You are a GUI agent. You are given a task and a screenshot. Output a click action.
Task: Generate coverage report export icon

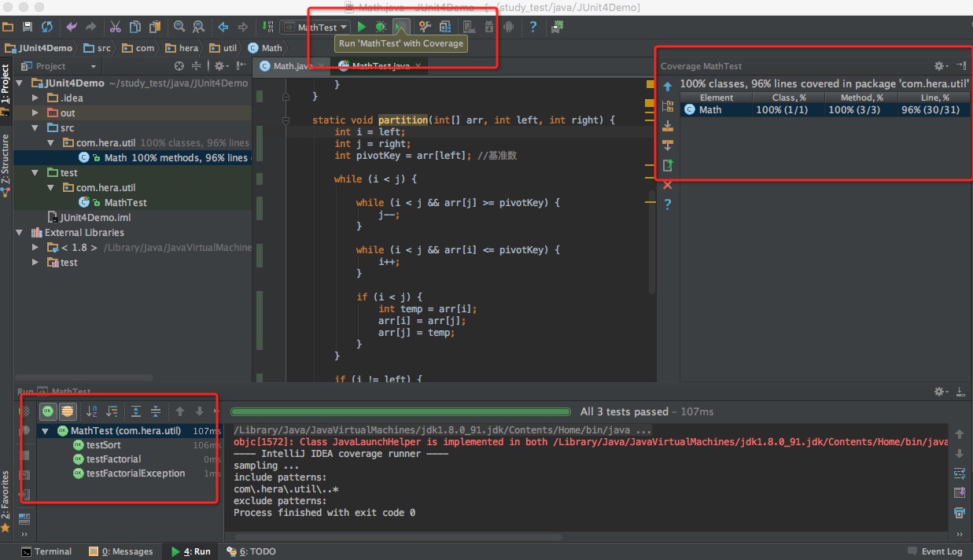(x=668, y=165)
